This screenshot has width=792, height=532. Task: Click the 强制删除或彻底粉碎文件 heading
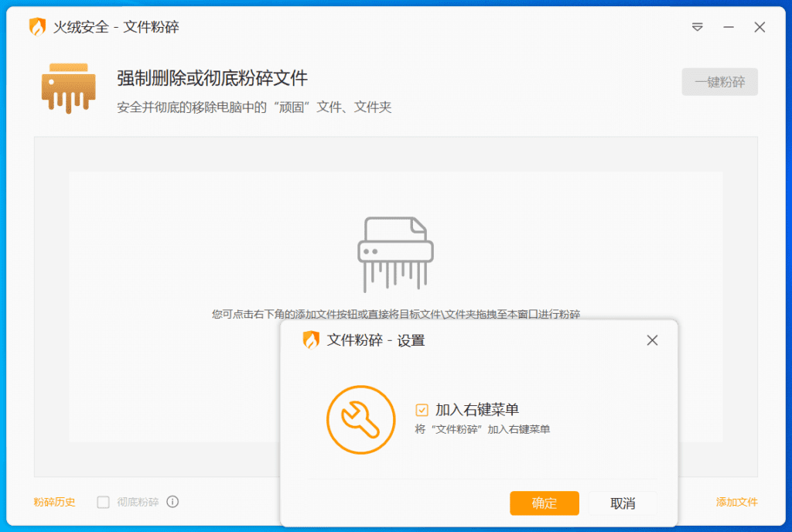212,78
